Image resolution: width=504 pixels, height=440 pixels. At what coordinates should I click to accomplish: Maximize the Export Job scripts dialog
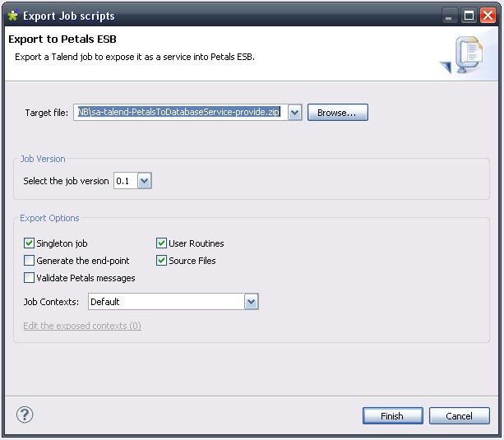pos(469,16)
